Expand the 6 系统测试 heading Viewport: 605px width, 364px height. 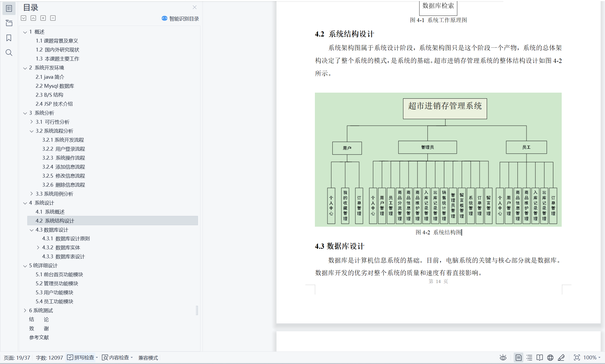pyautogui.click(x=25, y=310)
